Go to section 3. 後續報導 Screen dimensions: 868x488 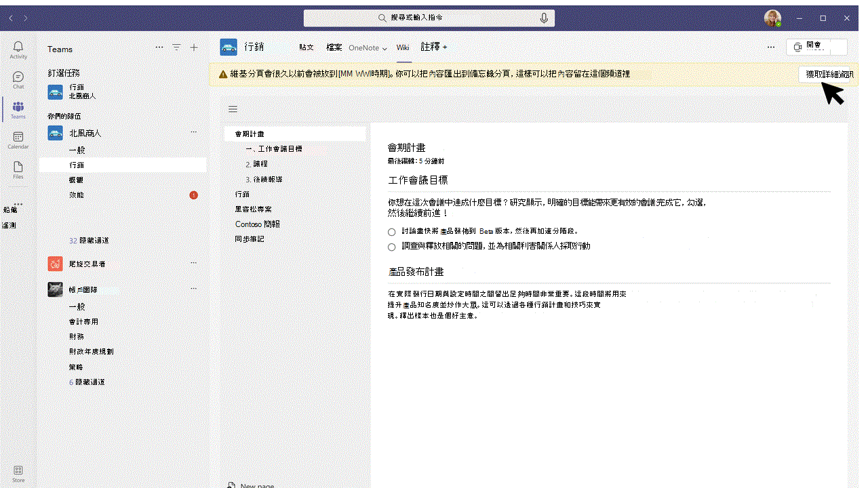tap(264, 180)
